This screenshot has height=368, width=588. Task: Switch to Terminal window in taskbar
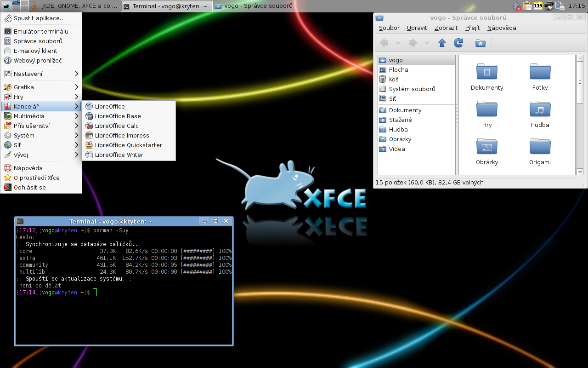tap(166, 6)
